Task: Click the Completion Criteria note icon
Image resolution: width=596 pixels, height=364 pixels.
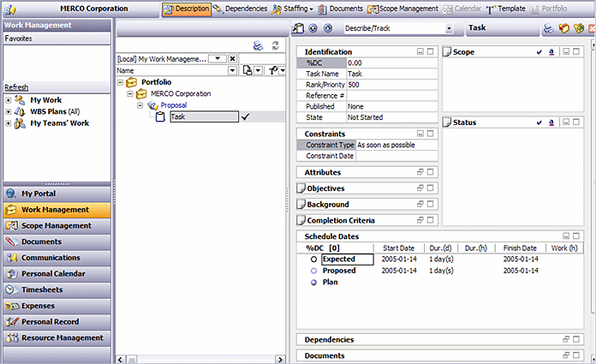Action: [301, 220]
